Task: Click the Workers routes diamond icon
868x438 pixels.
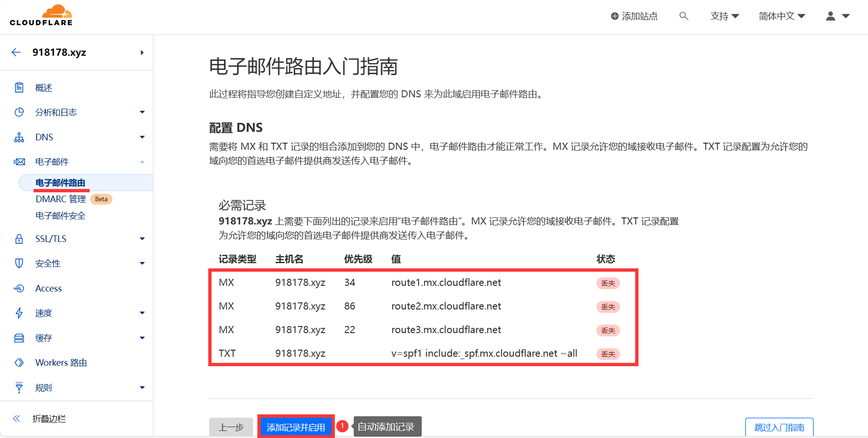Action: [19, 362]
